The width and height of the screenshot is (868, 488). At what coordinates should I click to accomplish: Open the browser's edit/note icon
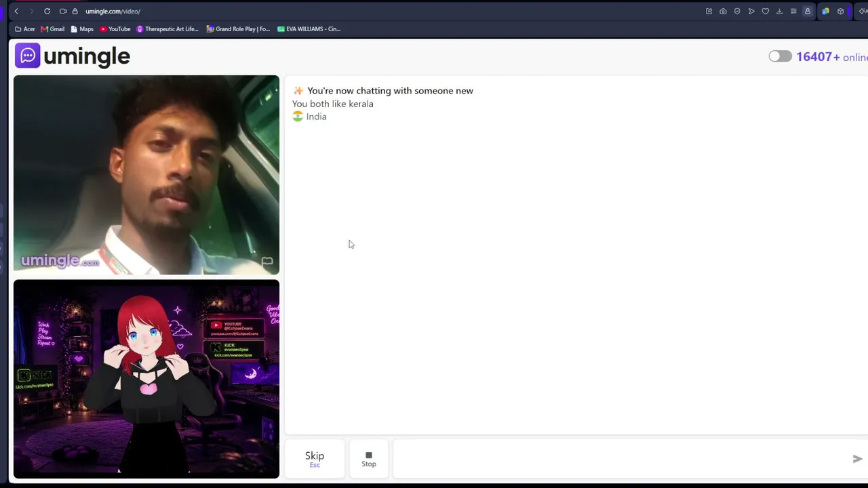[x=709, y=11]
